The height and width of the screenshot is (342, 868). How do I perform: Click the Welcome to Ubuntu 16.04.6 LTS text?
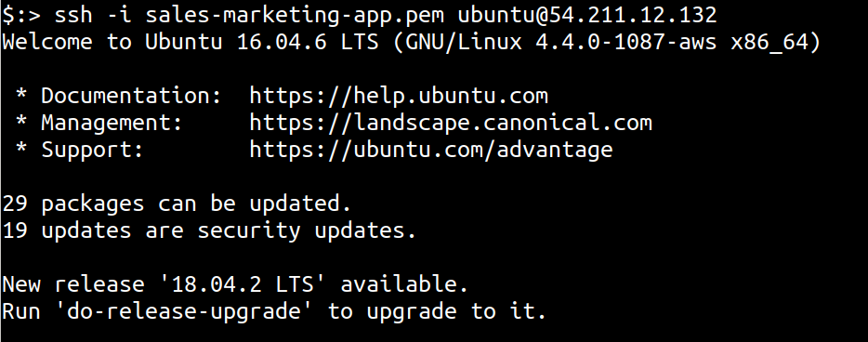[x=191, y=42]
